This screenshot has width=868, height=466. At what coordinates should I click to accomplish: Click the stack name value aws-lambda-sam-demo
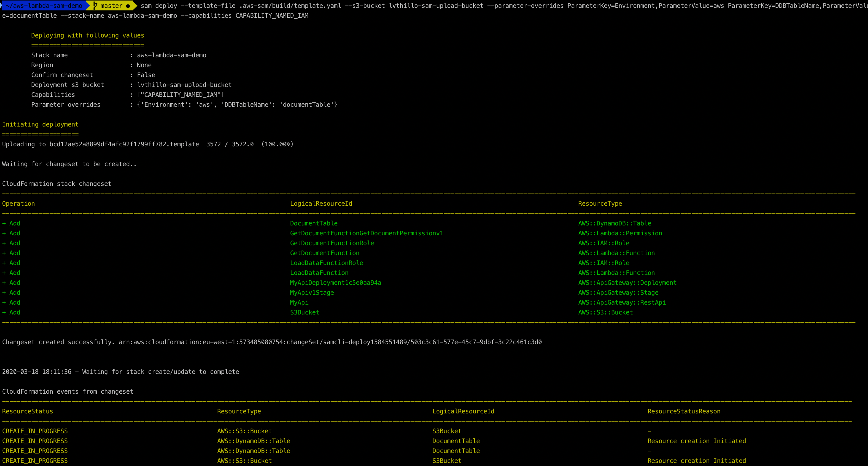tap(171, 55)
